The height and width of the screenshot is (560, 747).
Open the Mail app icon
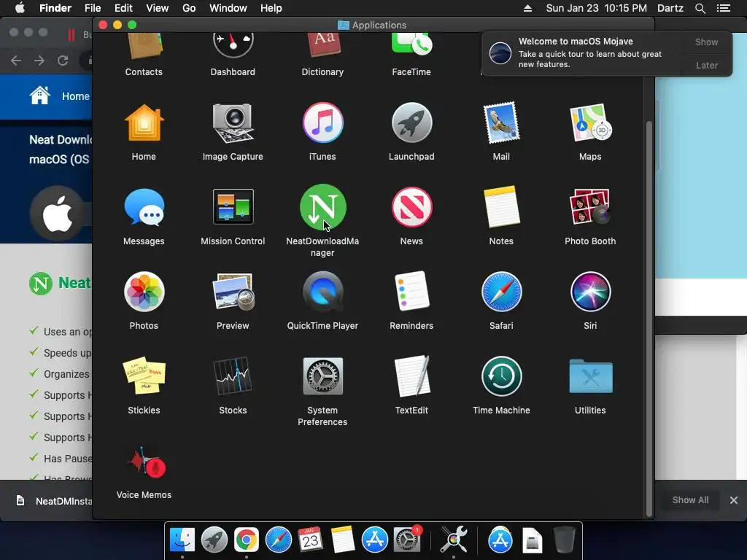[x=501, y=122]
